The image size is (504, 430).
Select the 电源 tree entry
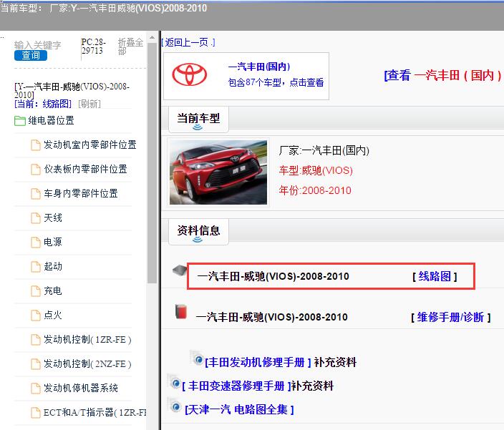click(x=53, y=242)
